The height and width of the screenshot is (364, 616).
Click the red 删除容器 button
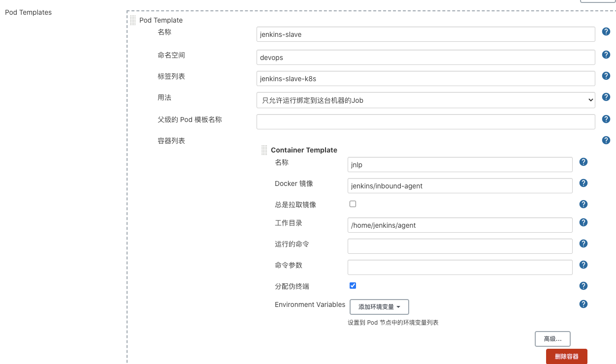coord(566,357)
